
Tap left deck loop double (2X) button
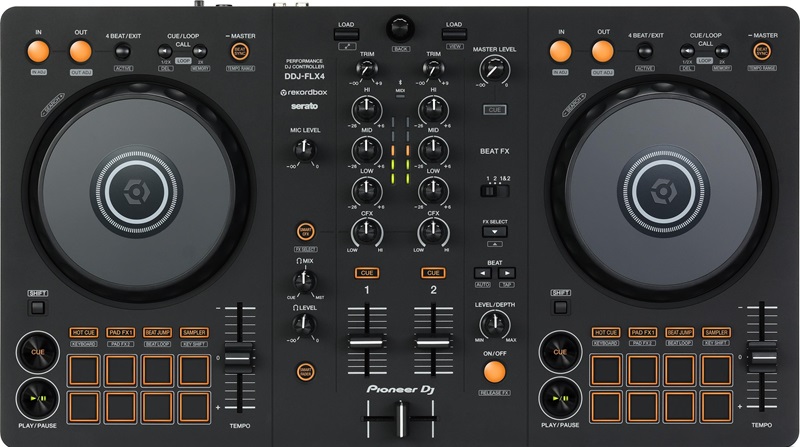coord(199,51)
